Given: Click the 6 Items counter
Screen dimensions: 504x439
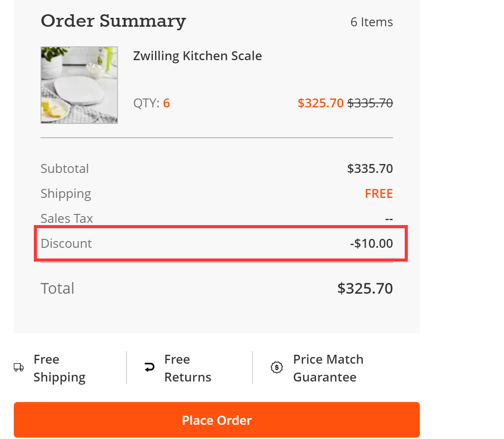Looking at the screenshot, I should click(372, 21).
